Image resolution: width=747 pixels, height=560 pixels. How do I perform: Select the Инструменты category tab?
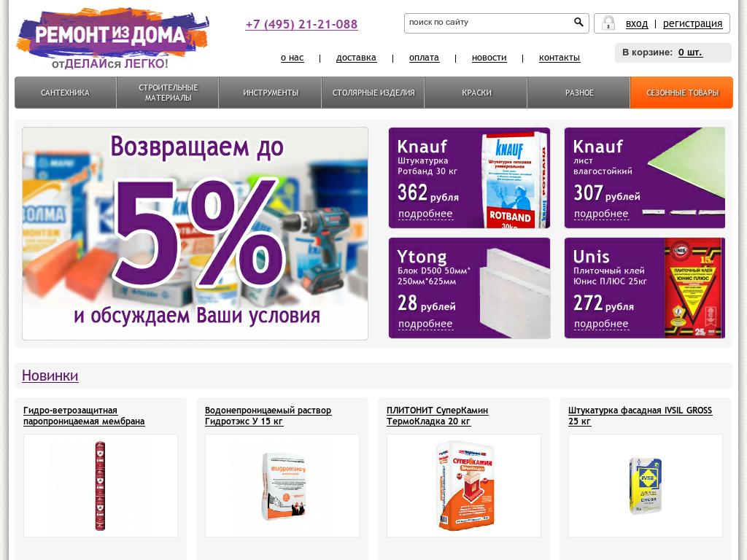(x=270, y=93)
